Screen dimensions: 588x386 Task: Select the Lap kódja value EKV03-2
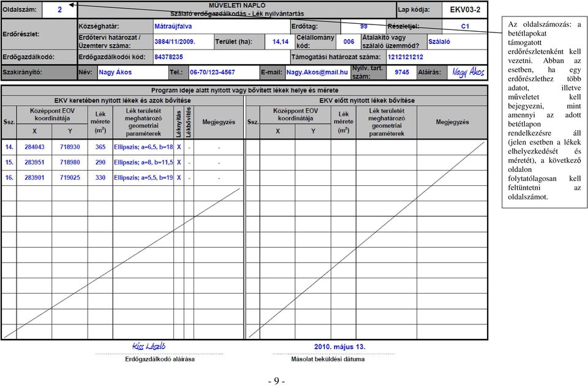tap(465, 10)
